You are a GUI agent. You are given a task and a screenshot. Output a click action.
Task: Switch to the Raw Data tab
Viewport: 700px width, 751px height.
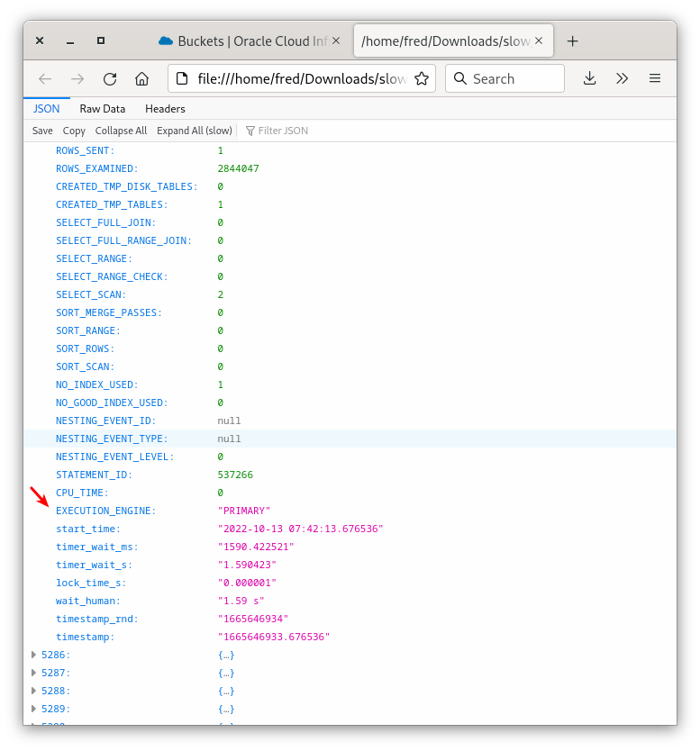coord(102,108)
